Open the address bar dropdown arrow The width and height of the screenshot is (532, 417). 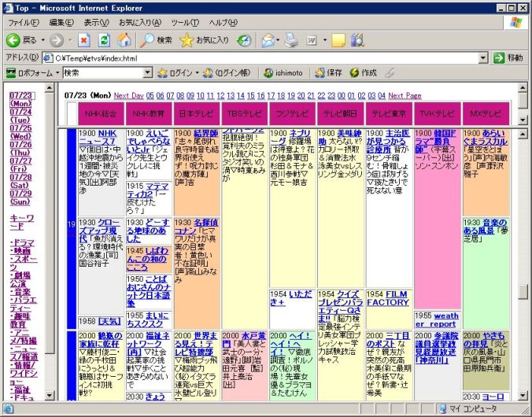(483, 58)
